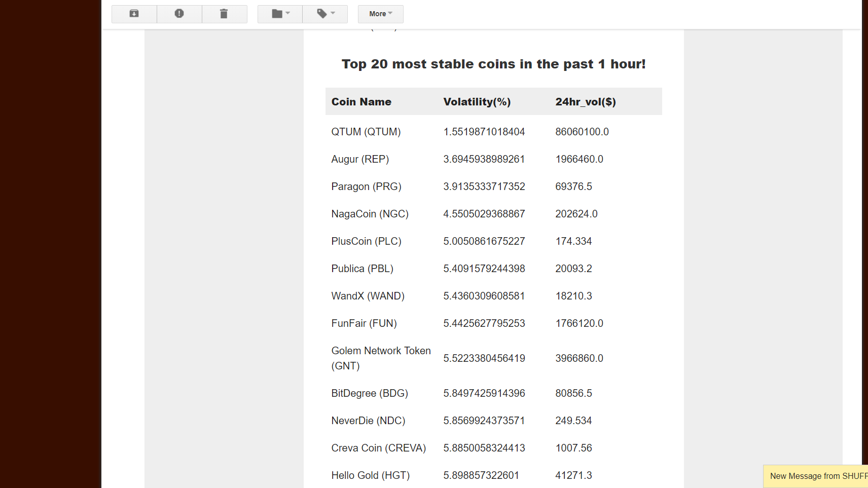Viewport: 868px width, 488px height.
Task: Select the Paragon (PRG) coin name
Action: (366, 186)
